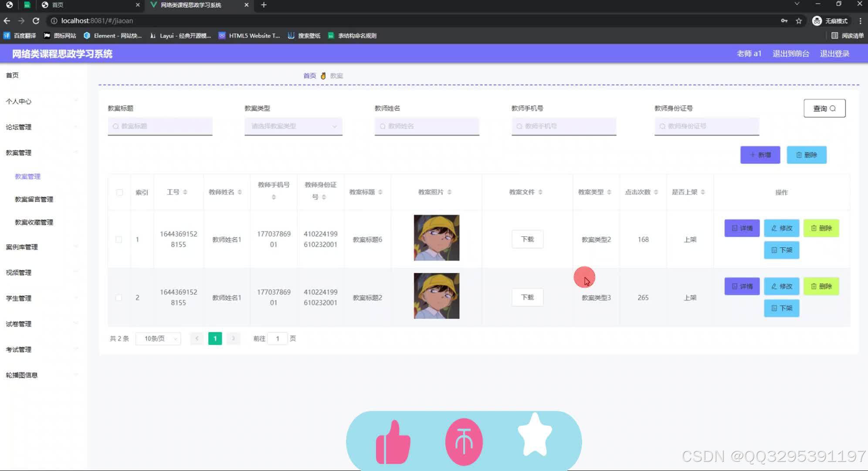This screenshot has width=868, height=471.
Task: Click 退出登录 in header
Action: click(834, 54)
